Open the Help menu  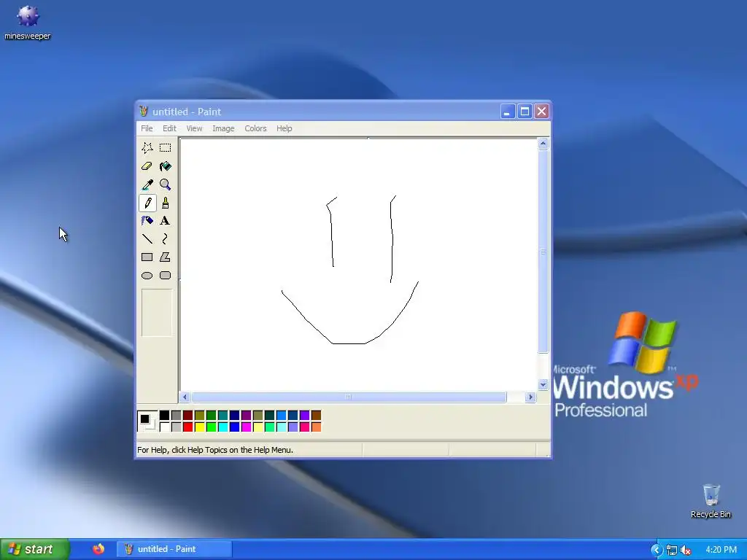click(x=284, y=128)
